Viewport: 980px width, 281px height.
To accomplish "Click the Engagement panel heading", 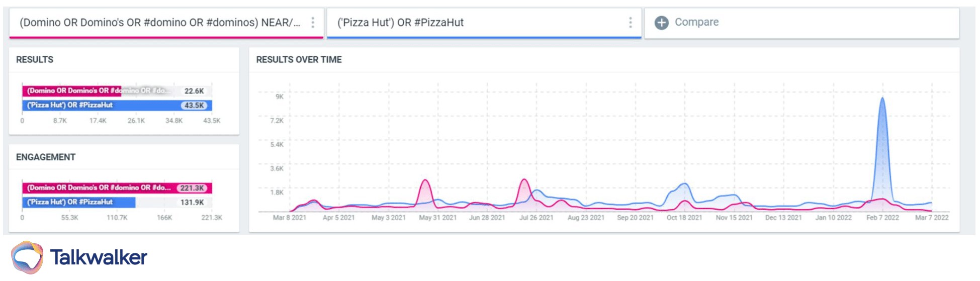I will point(46,157).
